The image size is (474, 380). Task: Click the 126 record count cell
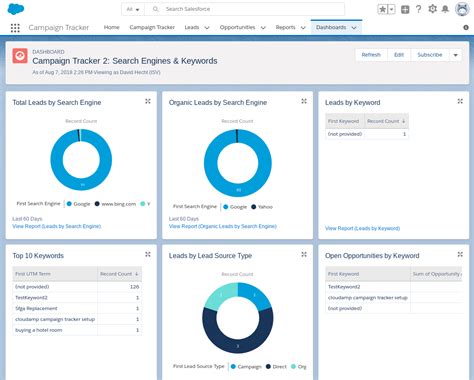click(x=119, y=287)
